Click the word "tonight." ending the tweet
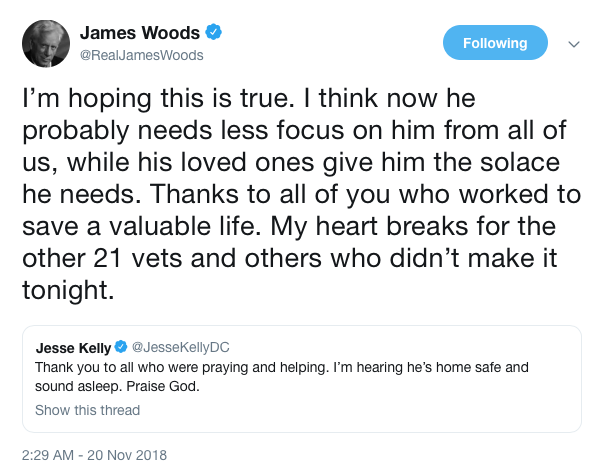 pos(68,290)
